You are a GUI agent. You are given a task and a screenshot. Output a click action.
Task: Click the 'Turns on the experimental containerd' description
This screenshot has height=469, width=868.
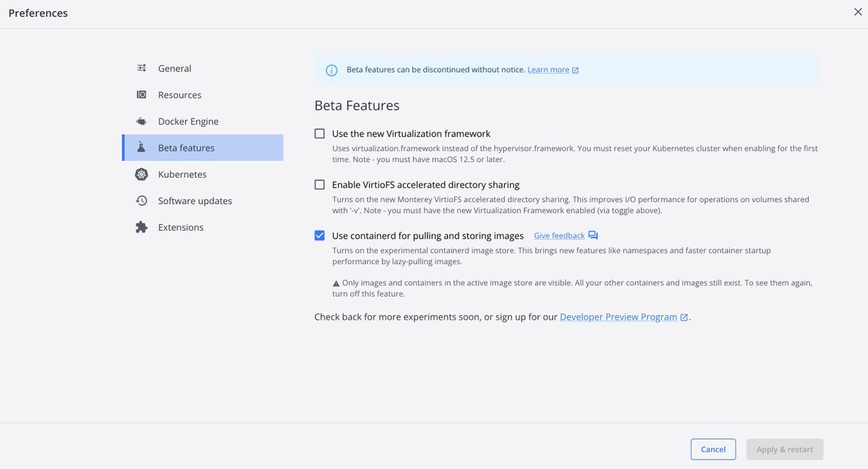click(x=551, y=256)
